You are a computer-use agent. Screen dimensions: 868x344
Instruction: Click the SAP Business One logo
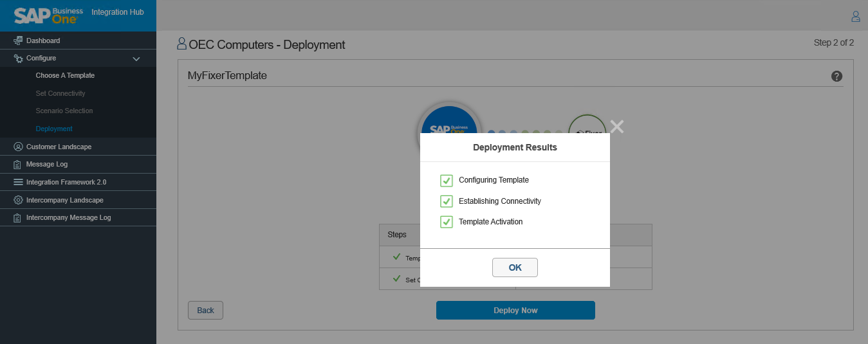point(46,15)
